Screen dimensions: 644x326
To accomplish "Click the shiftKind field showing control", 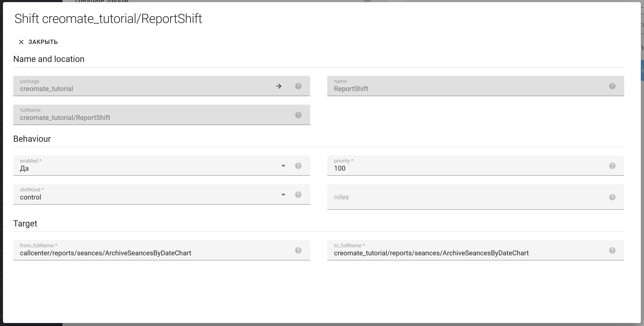I will click(x=145, y=197).
